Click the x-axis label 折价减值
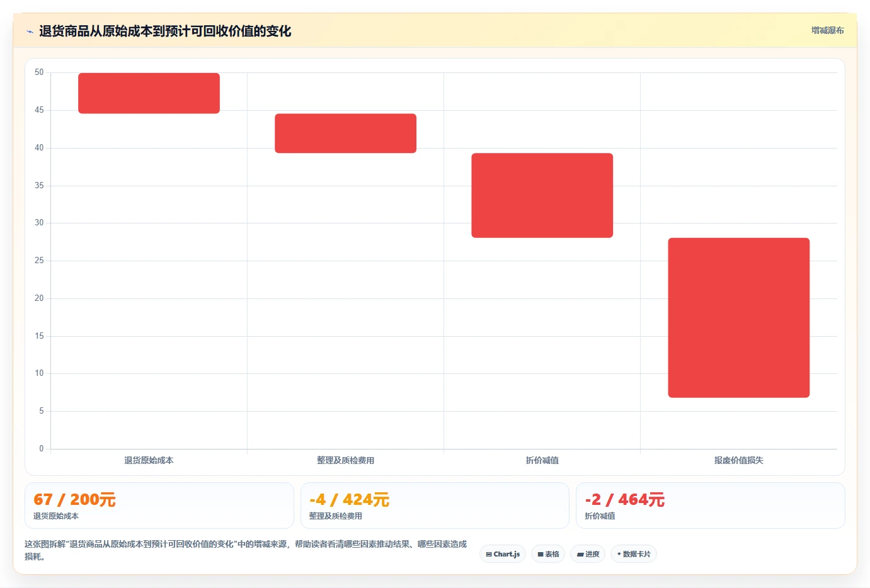Screen dimensions: 870x588 click(x=542, y=460)
